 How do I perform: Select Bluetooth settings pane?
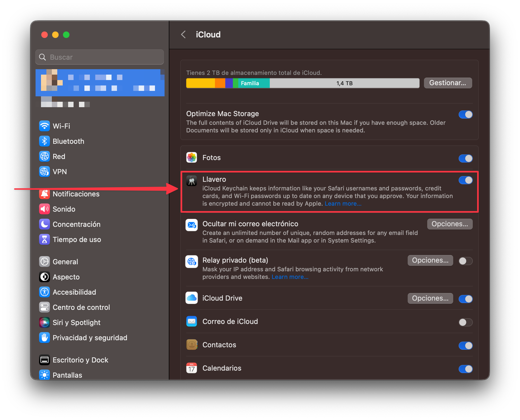[100, 141]
